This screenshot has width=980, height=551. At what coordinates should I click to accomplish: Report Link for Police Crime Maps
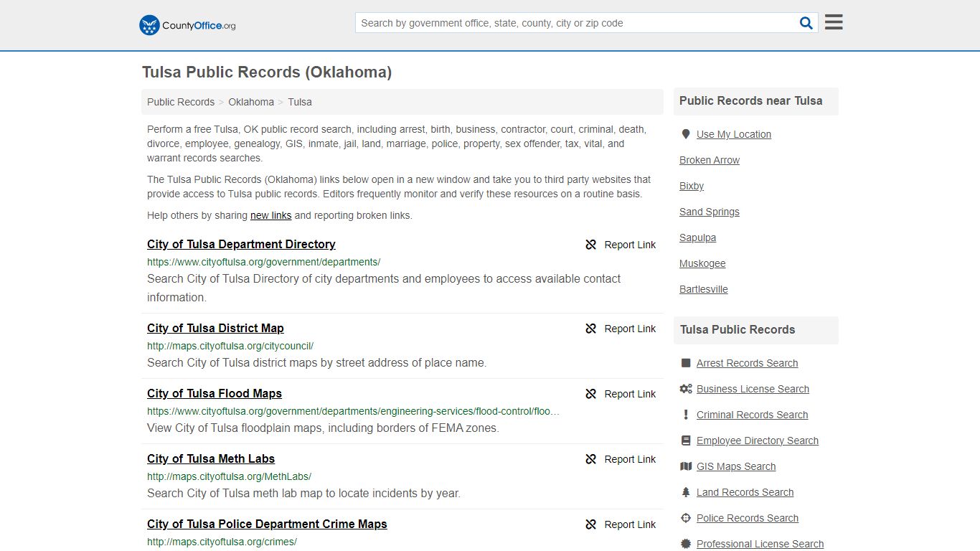(630, 524)
